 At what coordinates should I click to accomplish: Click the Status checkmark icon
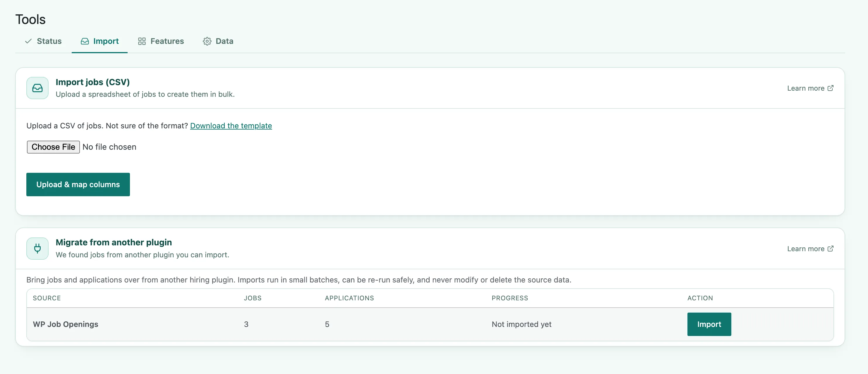point(28,41)
